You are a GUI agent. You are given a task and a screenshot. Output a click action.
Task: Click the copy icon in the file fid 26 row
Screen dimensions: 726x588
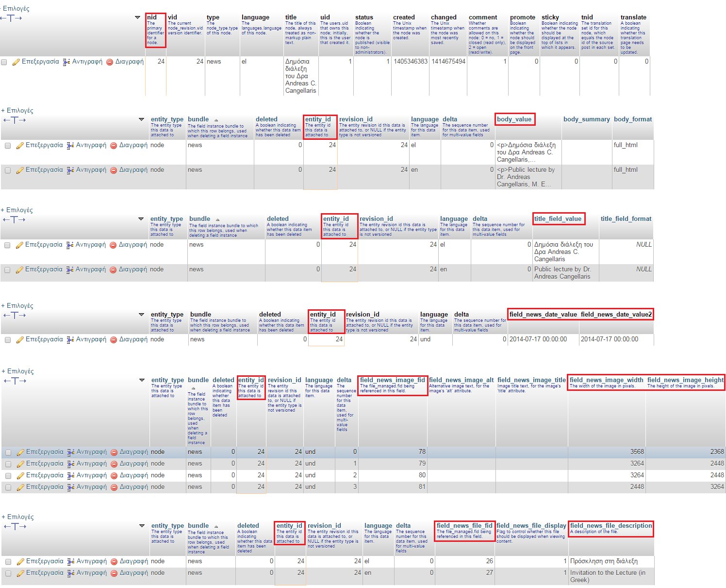tap(71, 562)
